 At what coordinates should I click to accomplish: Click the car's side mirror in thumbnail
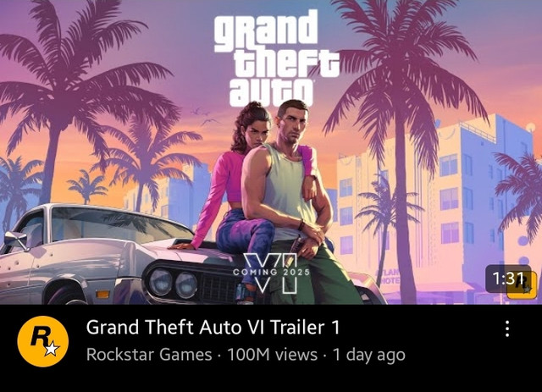pos(18,240)
